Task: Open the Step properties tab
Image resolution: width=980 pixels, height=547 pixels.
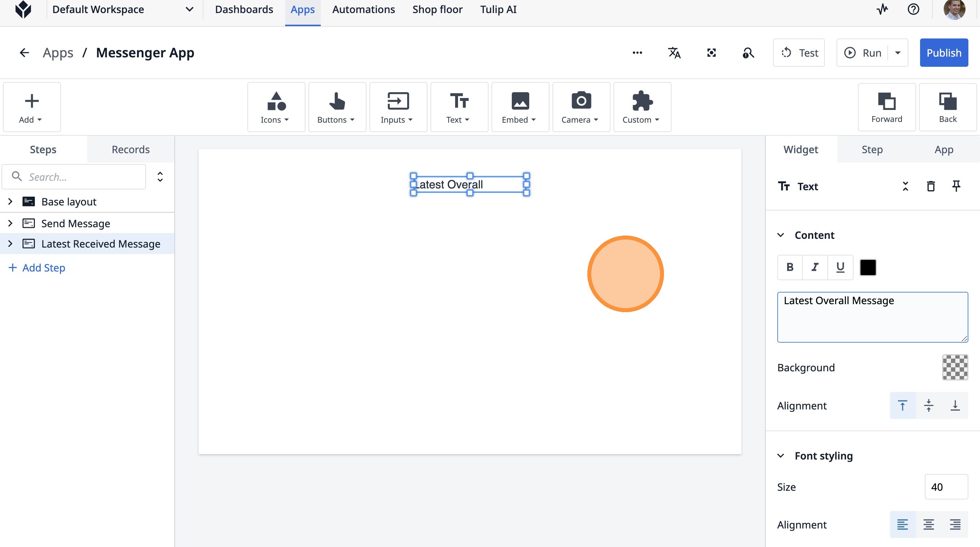Action: coord(872,150)
